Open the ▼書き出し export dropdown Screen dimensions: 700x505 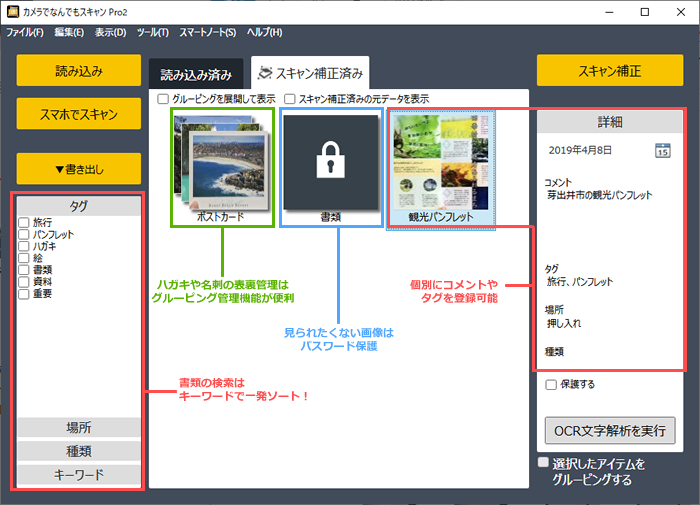click(x=78, y=168)
